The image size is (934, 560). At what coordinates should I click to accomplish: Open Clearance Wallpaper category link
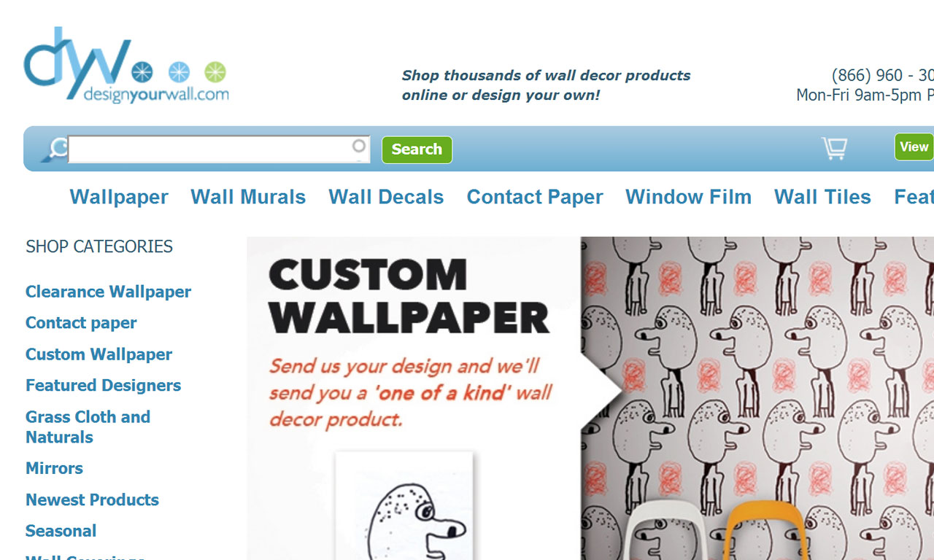(x=108, y=292)
